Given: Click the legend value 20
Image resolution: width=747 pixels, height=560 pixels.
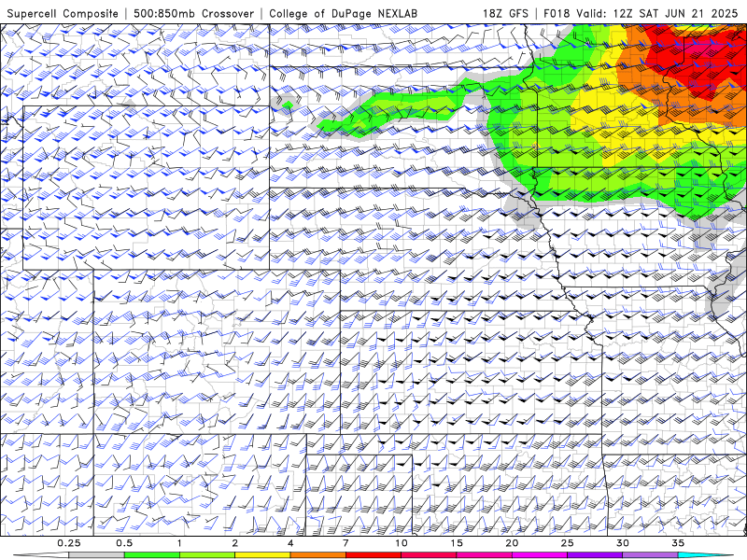Looking at the screenshot, I should click(512, 543).
